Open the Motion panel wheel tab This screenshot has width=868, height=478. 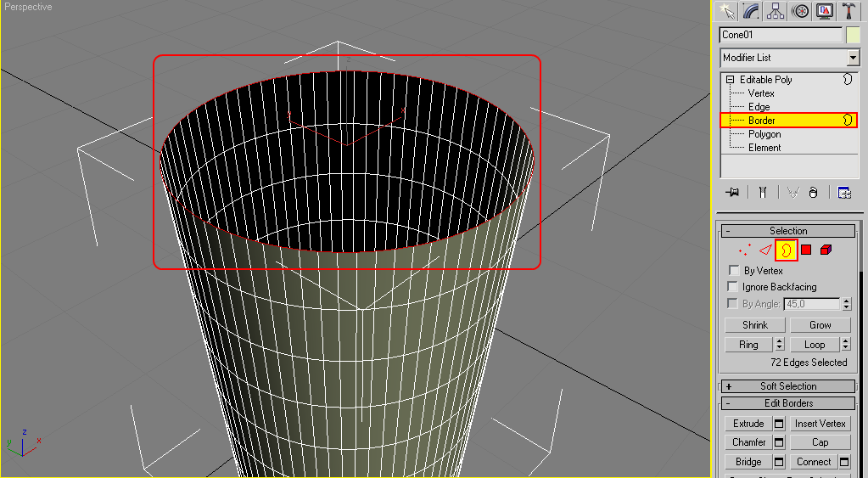tap(800, 11)
